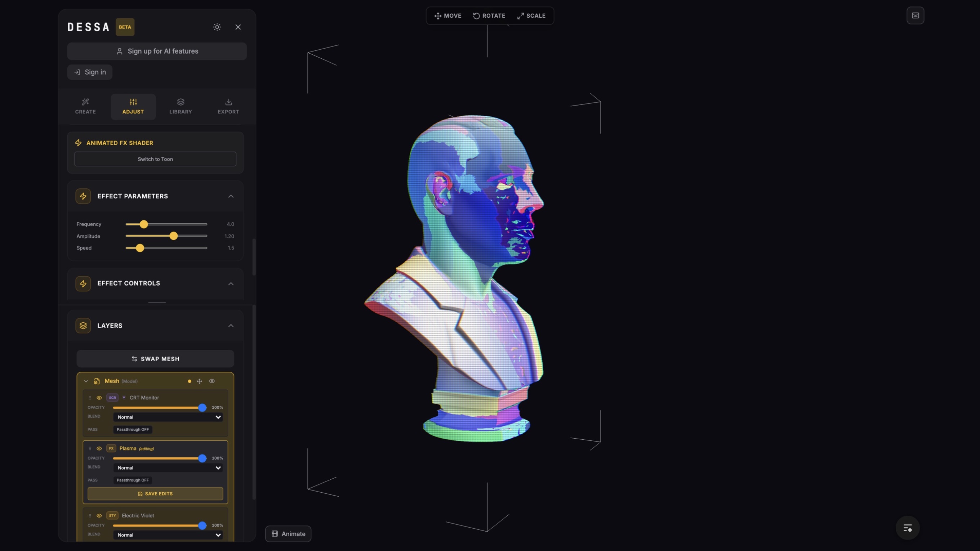Grab the Electric Violet drag handle
This screenshot has width=980, height=551.
click(x=90, y=516)
